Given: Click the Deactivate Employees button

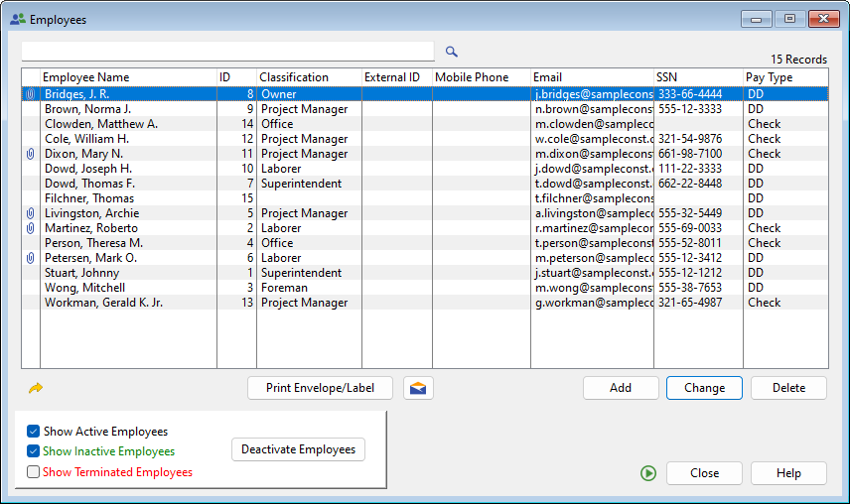Looking at the screenshot, I should 298,449.
